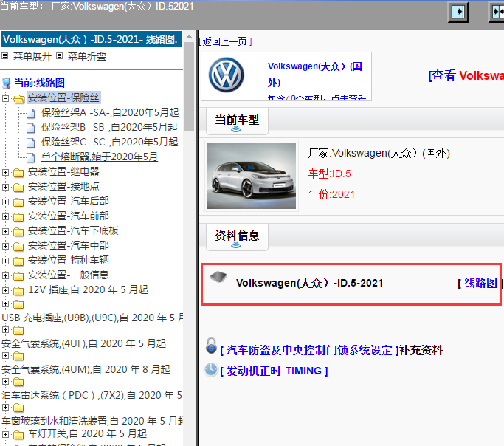This screenshot has width=504, height=446.
Task: Click the header Volkswagen(大众)-ID.5-2021- 线路图
Action: (92, 39)
